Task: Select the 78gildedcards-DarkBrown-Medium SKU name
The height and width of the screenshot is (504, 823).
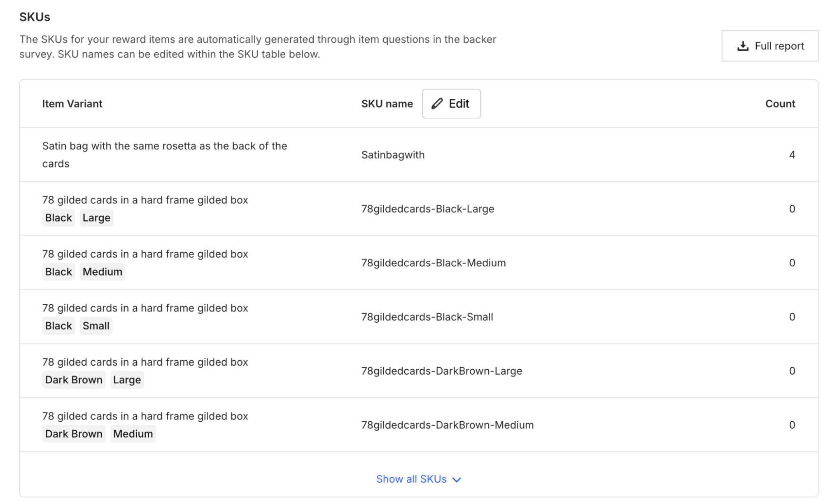Action: [447, 425]
